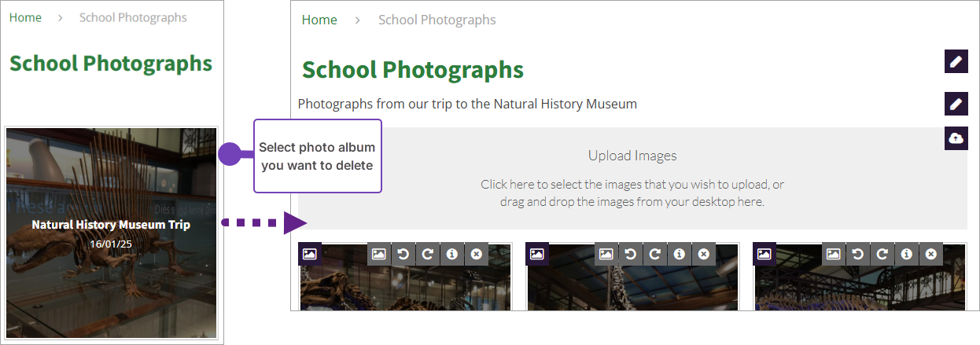980x345 pixels.
Task: Go to Home via right panel breadcrumb
Action: pos(319,20)
